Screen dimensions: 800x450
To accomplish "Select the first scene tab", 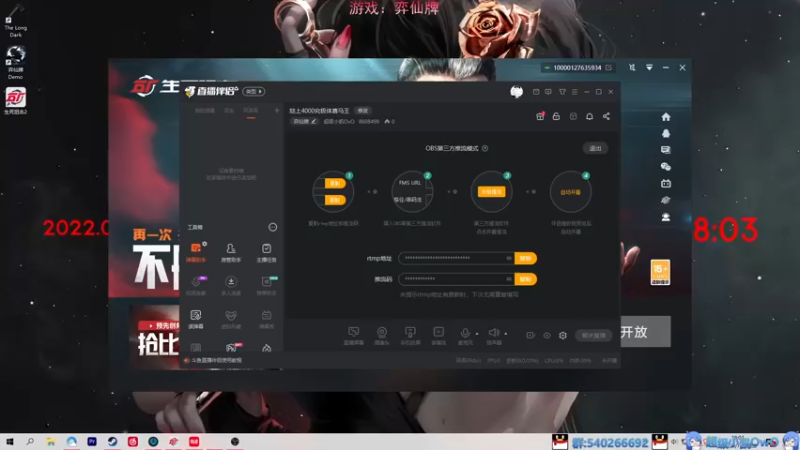I will click(x=205, y=111).
